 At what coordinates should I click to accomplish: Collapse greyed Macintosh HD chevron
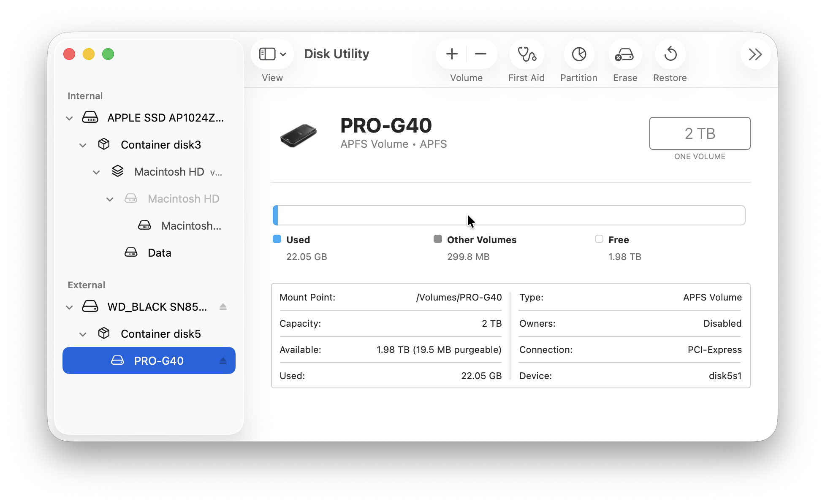[x=110, y=199]
